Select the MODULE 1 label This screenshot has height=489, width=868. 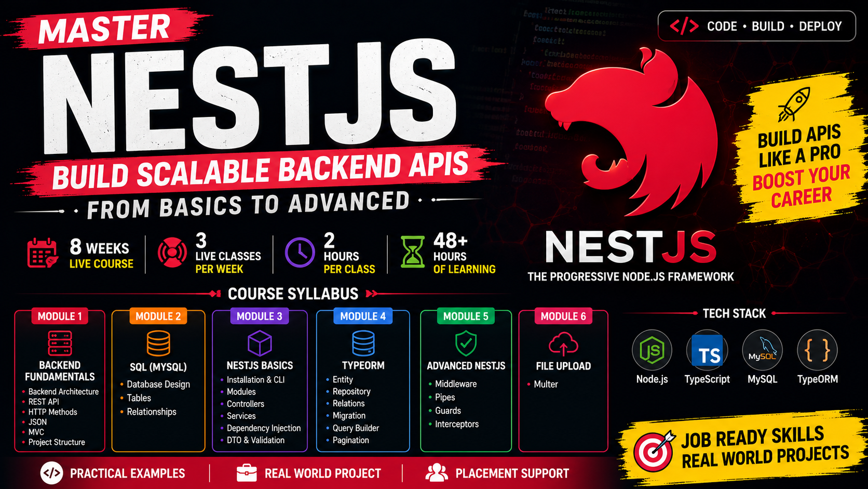(x=60, y=316)
